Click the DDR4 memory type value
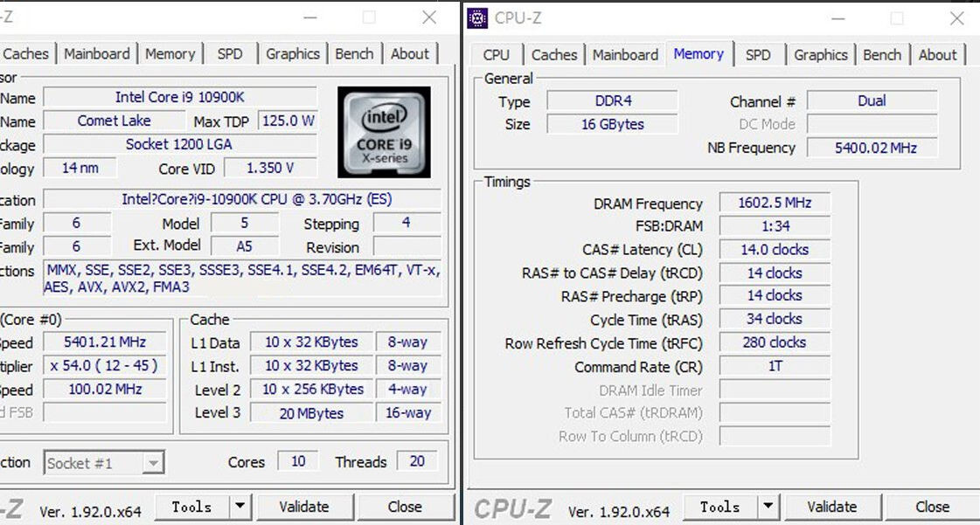Screen dimensions: 980x525 click(x=613, y=100)
